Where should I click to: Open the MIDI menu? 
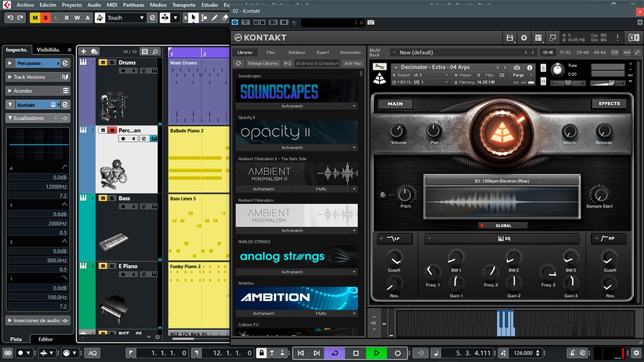pyautogui.click(x=113, y=5)
